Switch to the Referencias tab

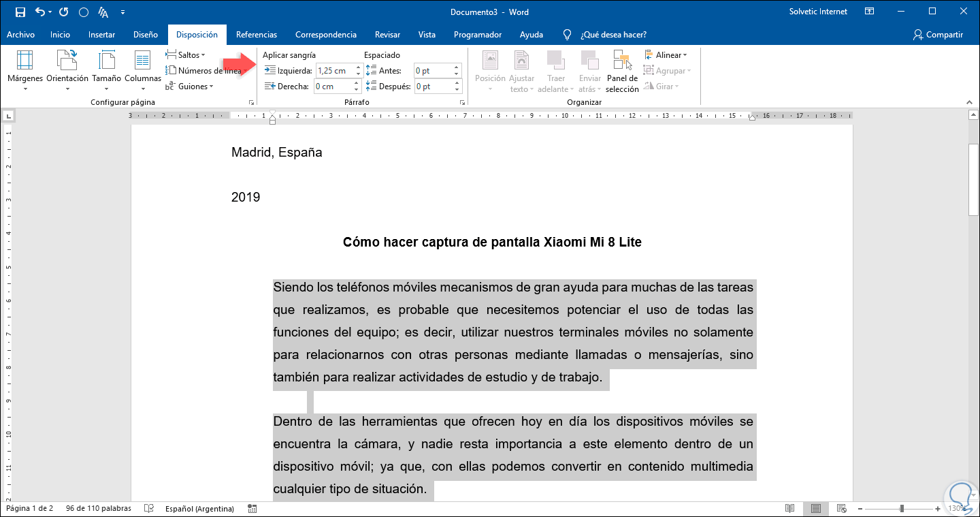pyautogui.click(x=257, y=35)
